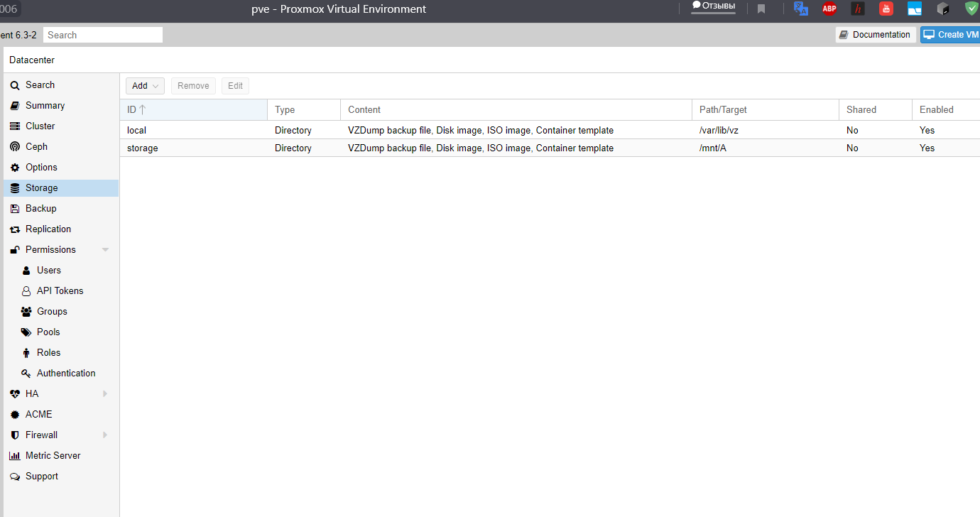Image resolution: width=980 pixels, height=517 pixels.
Task: Click the Firewall shield icon
Action: coord(15,435)
